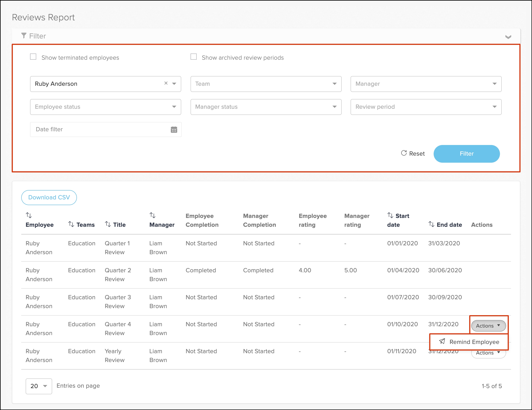This screenshot has height=410, width=532.
Task: Open the Manager filter dropdown
Action: click(426, 84)
